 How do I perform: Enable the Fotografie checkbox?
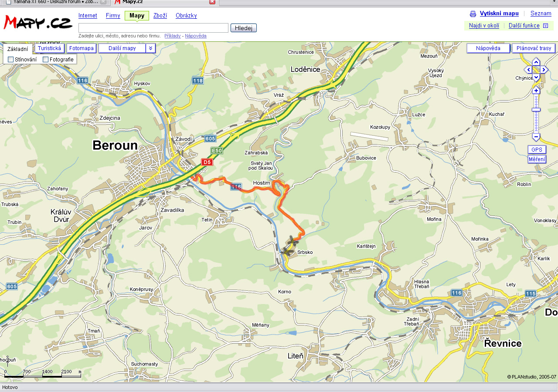(46, 59)
